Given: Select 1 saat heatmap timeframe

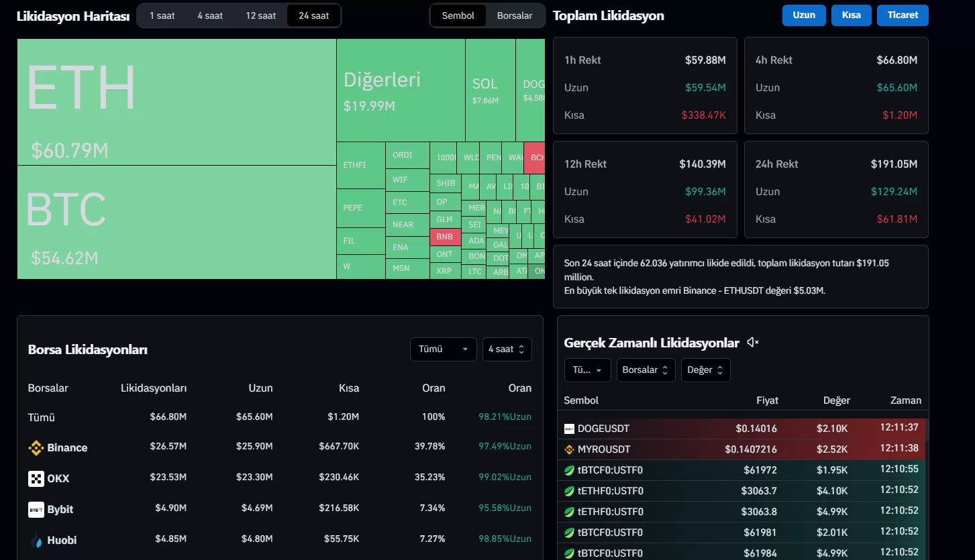Looking at the screenshot, I should coord(162,15).
